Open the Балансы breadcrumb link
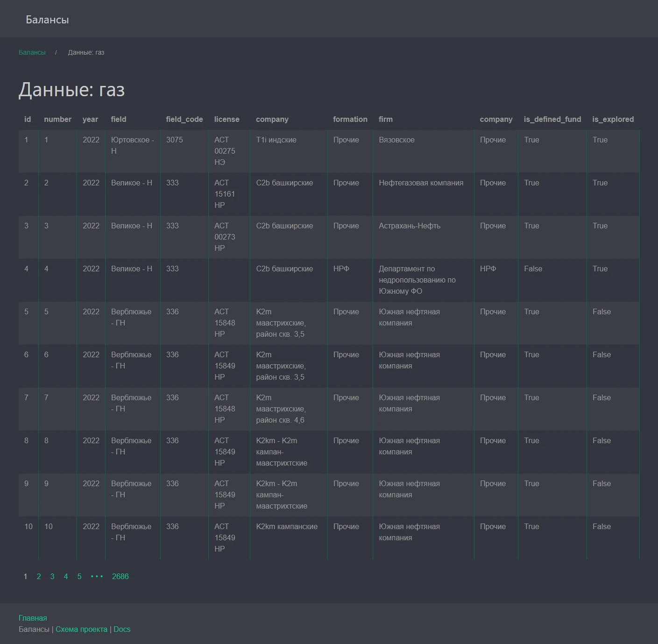Image resolution: width=658 pixels, height=644 pixels. [32, 52]
